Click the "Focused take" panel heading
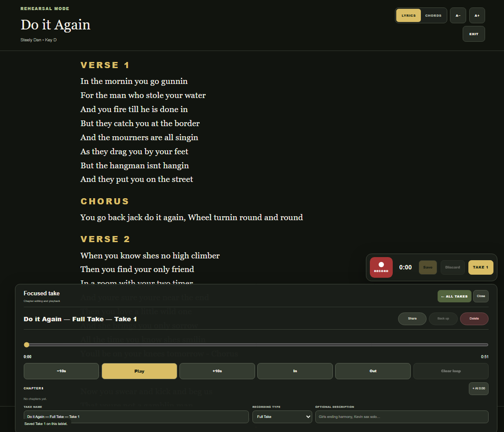 pos(41,293)
